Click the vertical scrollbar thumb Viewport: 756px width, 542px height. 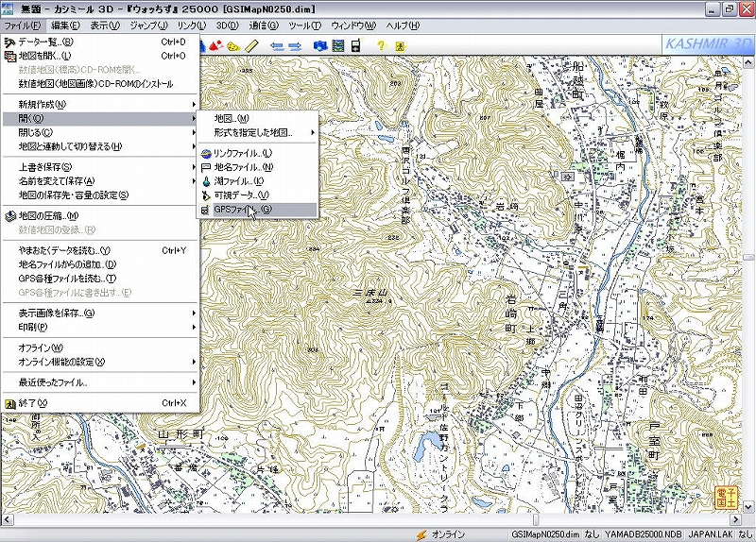[x=748, y=258]
